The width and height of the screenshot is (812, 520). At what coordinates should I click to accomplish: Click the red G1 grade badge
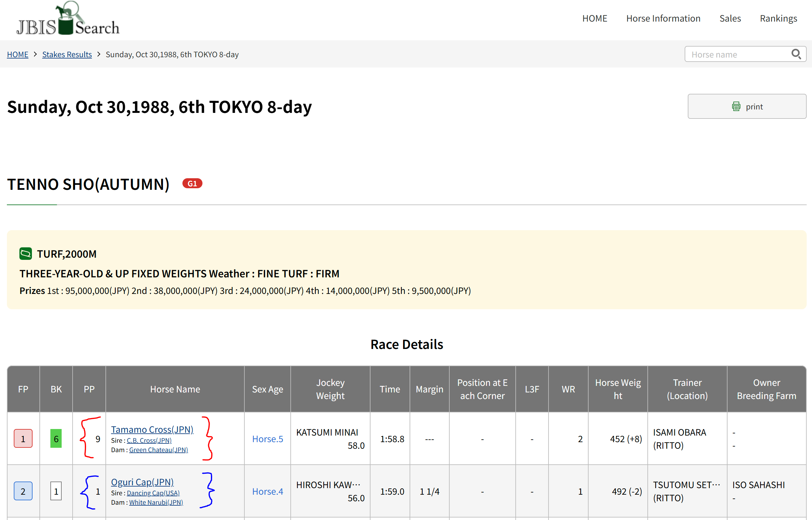click(192, 183)
